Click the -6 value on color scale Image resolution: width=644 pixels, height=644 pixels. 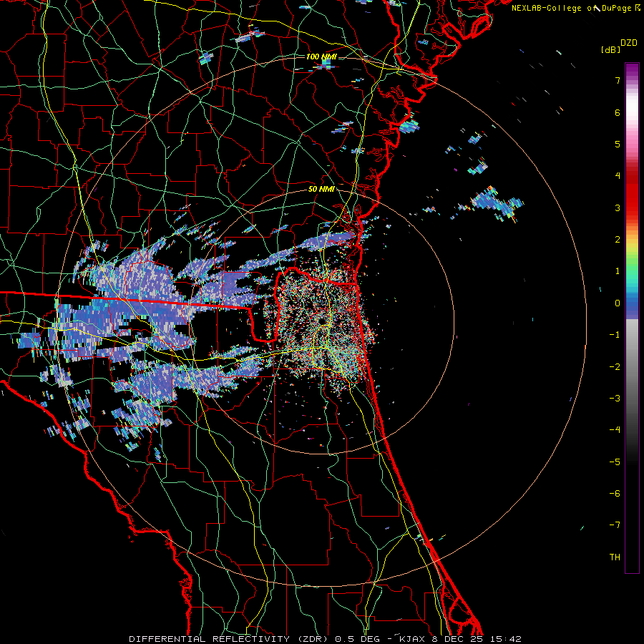(615, 494)
